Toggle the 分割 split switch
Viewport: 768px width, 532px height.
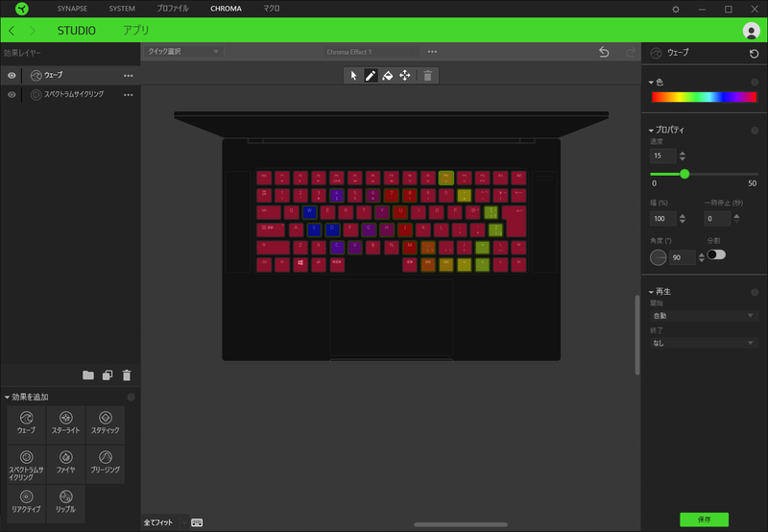pos(716,254)
